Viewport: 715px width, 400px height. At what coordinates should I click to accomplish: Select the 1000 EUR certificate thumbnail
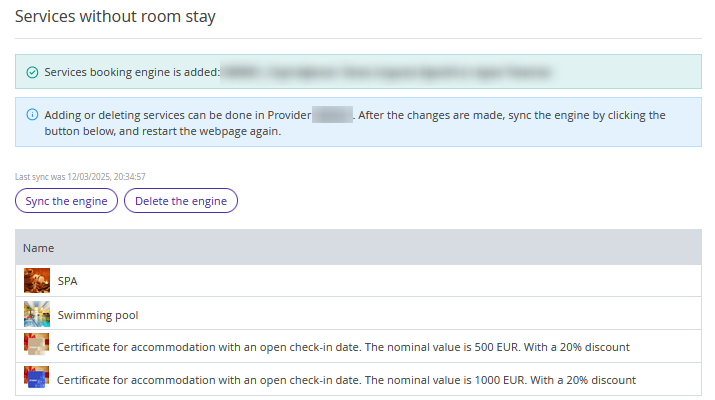36,377
